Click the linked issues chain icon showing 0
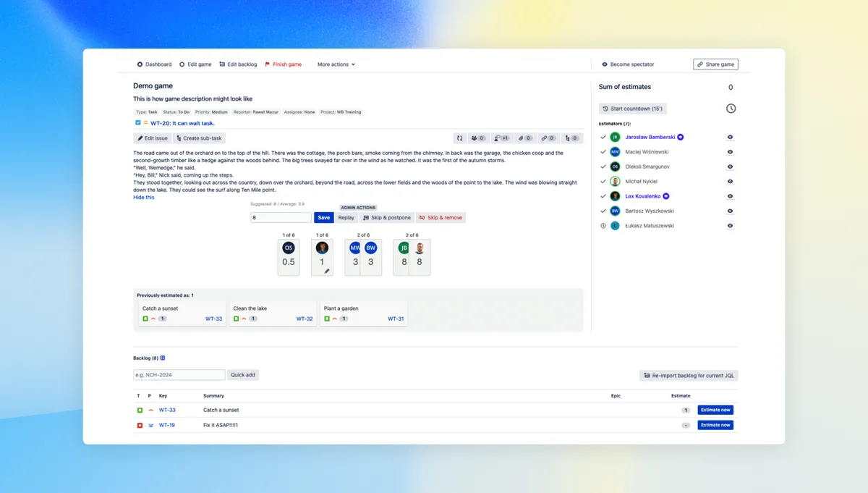Screen dimensions: 868x493 (549, 138)
